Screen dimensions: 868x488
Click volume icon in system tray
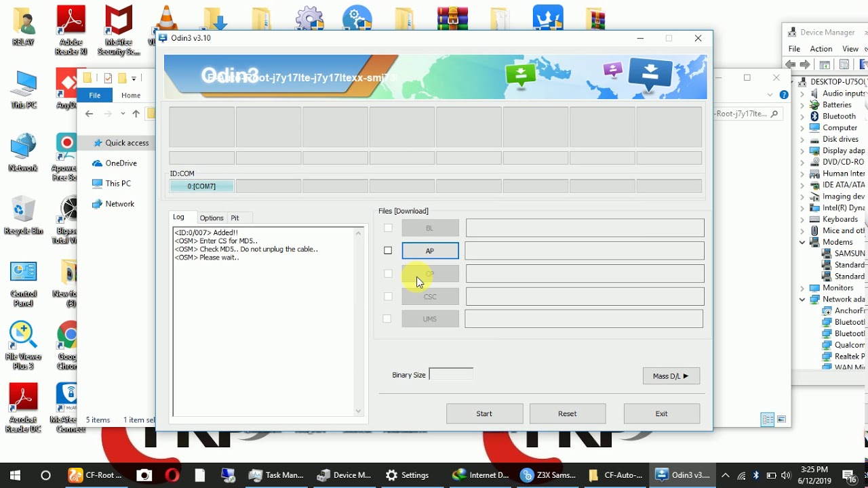[x=786, y=475]
